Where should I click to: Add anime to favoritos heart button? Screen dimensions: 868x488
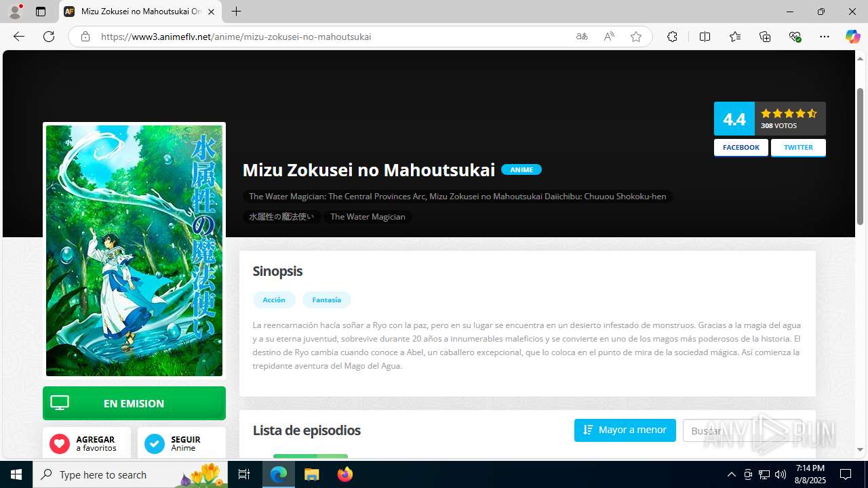[87, 443]
